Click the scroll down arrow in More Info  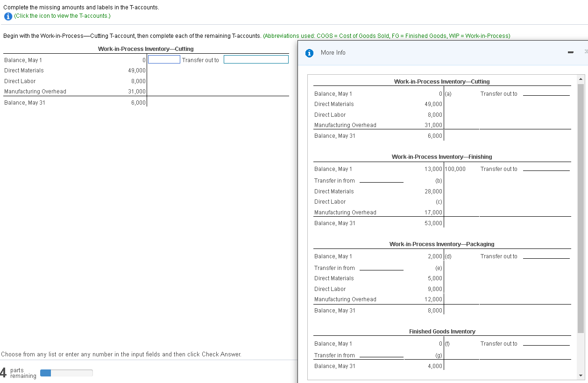coord(581,376)
